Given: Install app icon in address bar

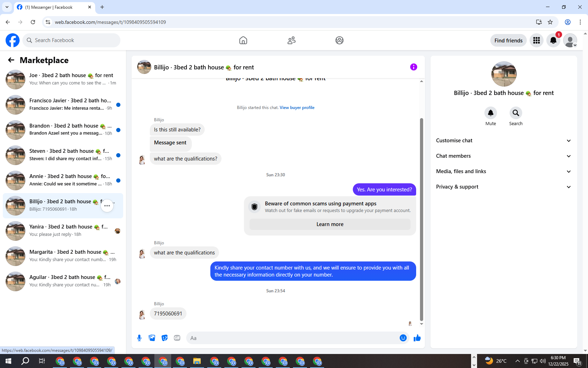Looking at the screenshot, I should tap(539, 22).
